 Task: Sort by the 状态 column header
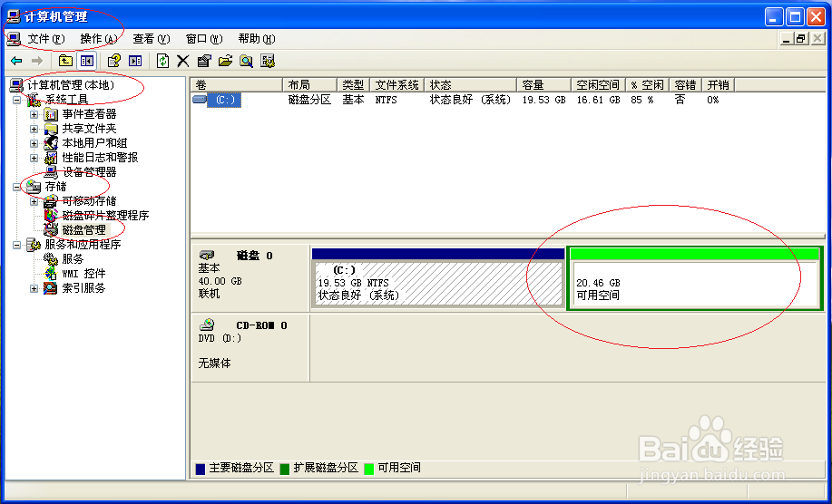point(470,85)
